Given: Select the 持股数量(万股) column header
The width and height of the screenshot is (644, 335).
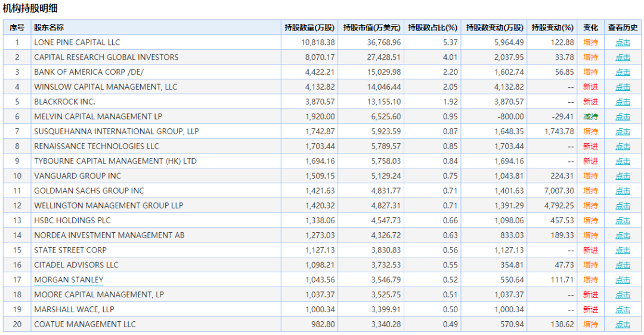Looking at the screenshot, I should 309,27.
